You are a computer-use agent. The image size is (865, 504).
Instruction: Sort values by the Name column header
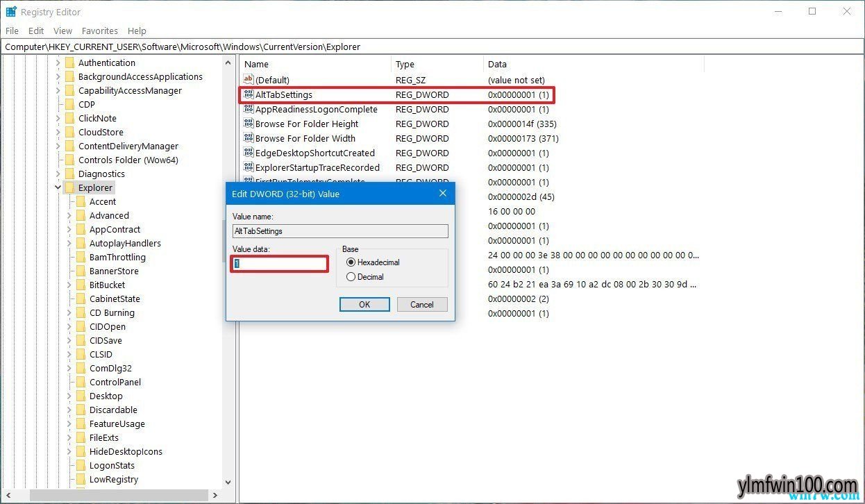point(316,64)
